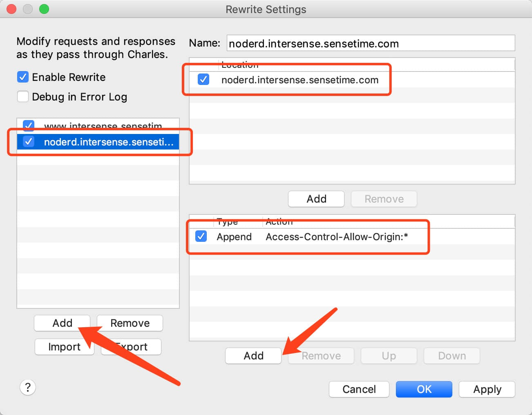Click Add under the Location table
The height and width of the screenshot is (415, 532).
coord(316,199)
